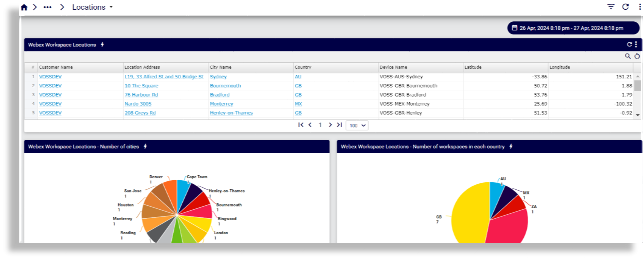This screenshot has width=644, height=260.
Task: Click London label in cities pie
Action: point(221,233)
